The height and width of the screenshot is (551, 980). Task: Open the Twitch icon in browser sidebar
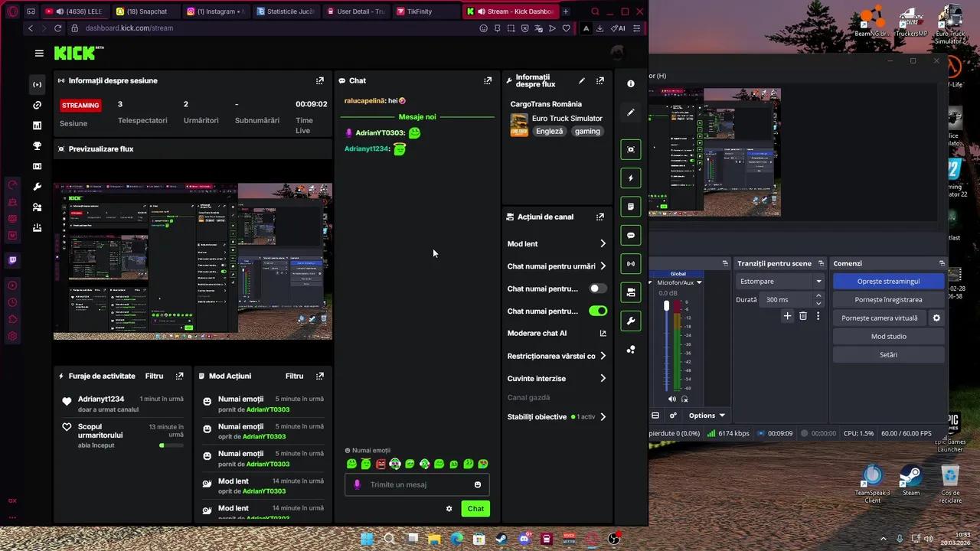(12, 260)
